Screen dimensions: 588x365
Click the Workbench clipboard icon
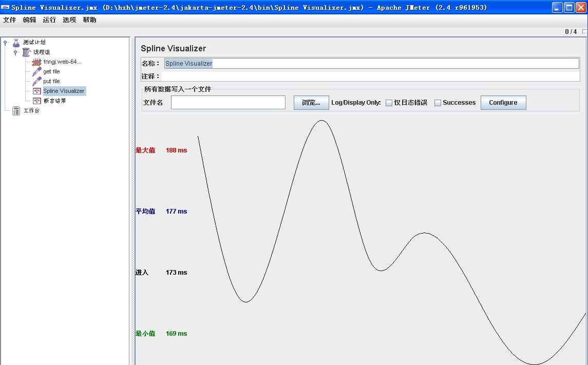16,110
